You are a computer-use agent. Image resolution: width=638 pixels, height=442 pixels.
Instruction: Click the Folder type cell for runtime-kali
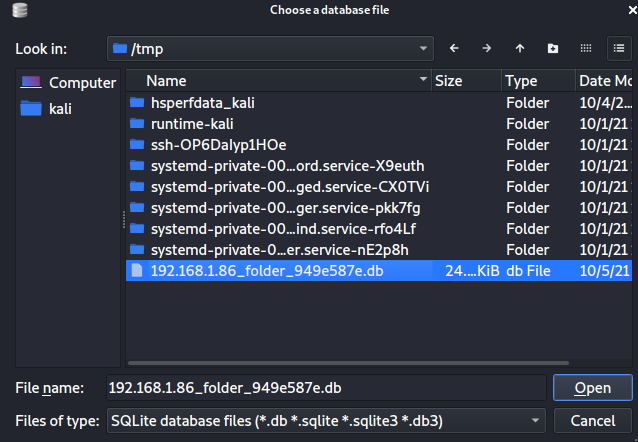527,124
